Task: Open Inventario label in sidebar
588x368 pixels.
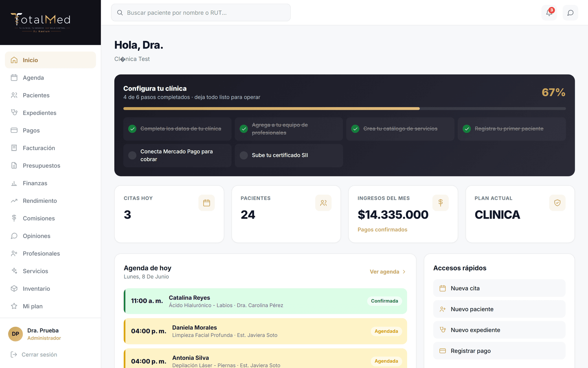Action: point(36,289)
